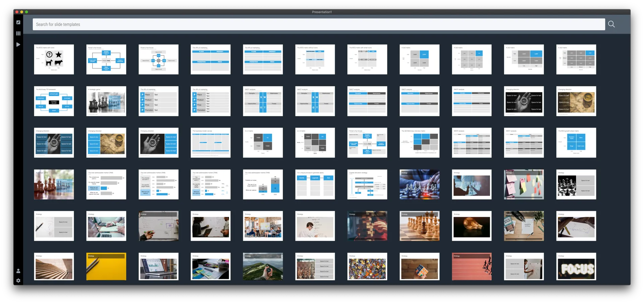
Task: Switch to the template grid view icon
Action: tap(18, 33)
